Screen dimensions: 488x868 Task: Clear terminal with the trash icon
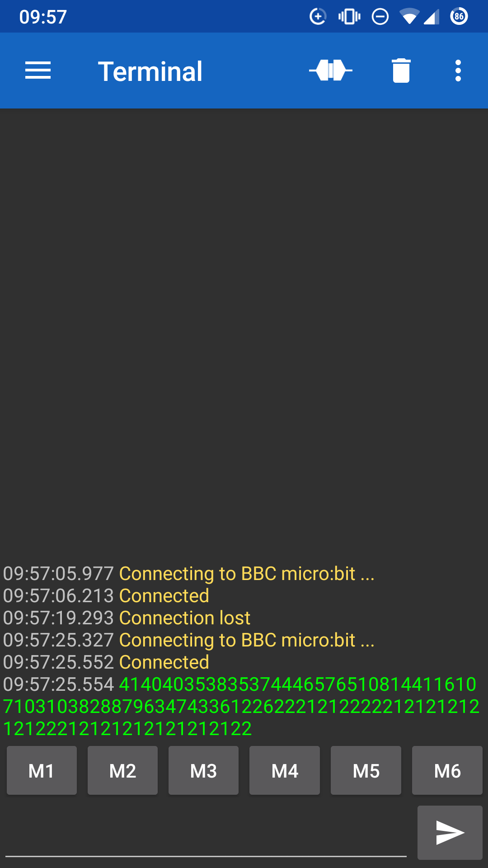(401, 71)
